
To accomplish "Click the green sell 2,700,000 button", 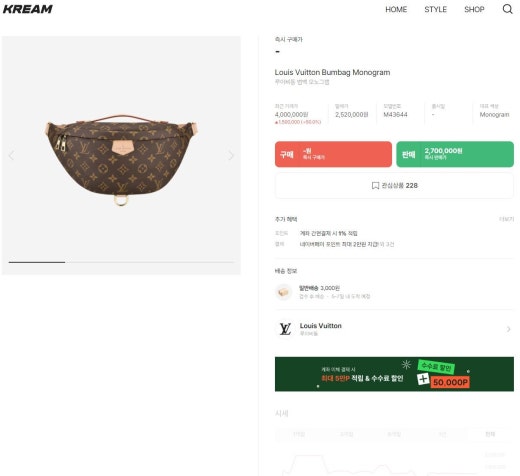I will pos(455,154).
